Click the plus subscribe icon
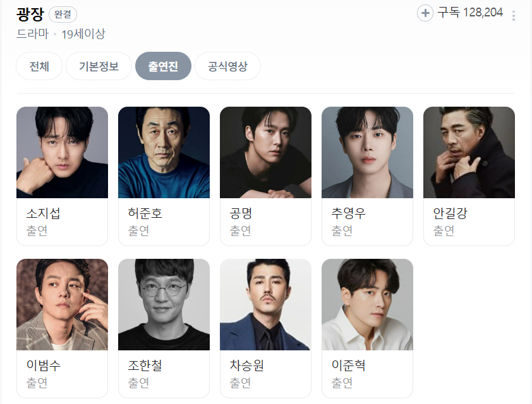The image size is (532, 404). coord(425,13)
